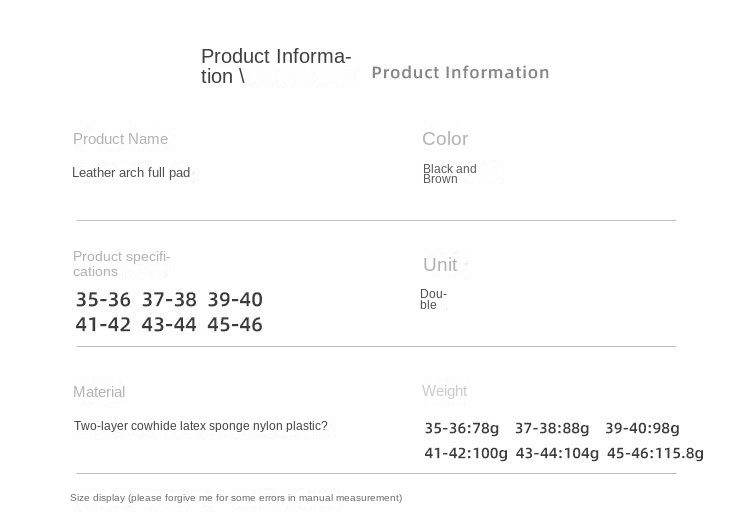
Task: Click size option 45-46
Action: [235, 325]
